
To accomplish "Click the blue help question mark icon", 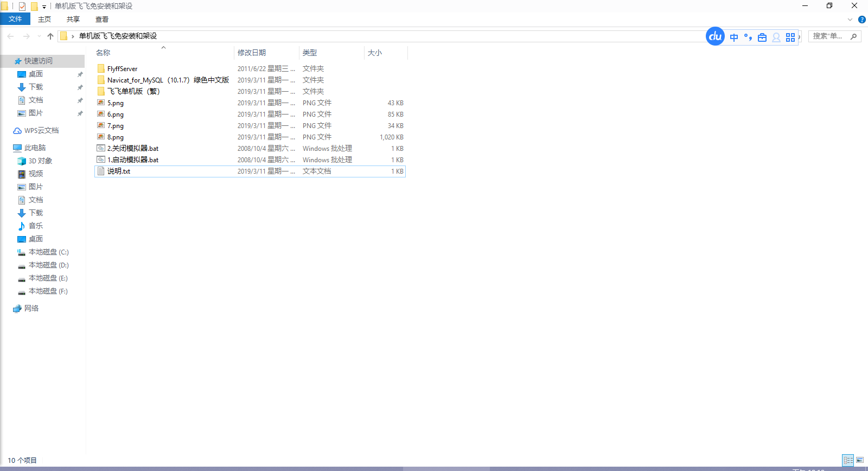I will coord(861,20).
